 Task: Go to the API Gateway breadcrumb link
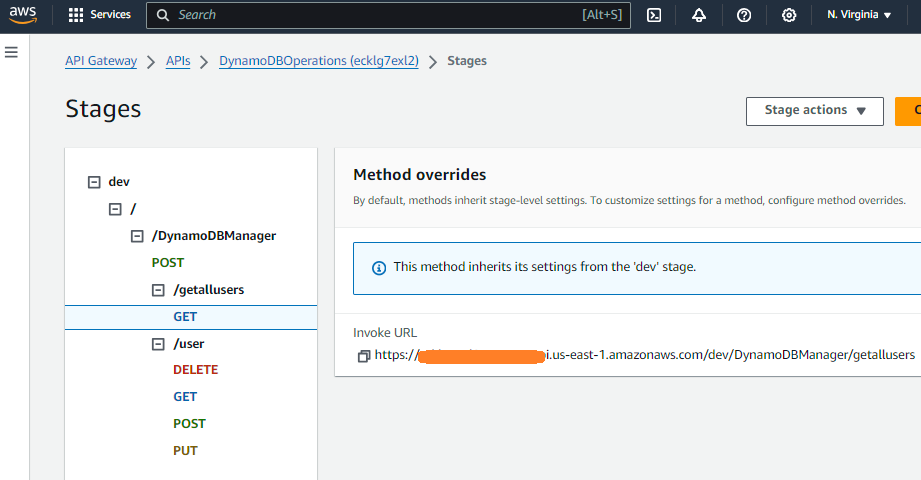(x=101, y=61)
